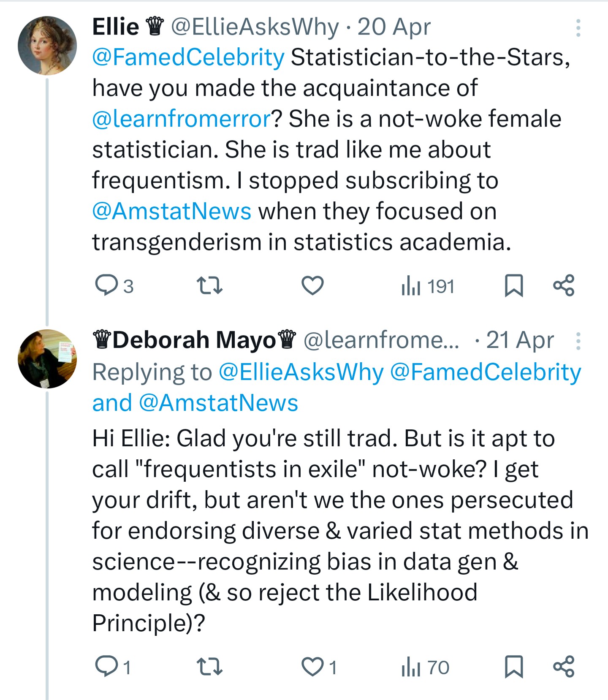Like Ellie's tweet
This screenshot has height=700, width=608.
tap(312, 285)
